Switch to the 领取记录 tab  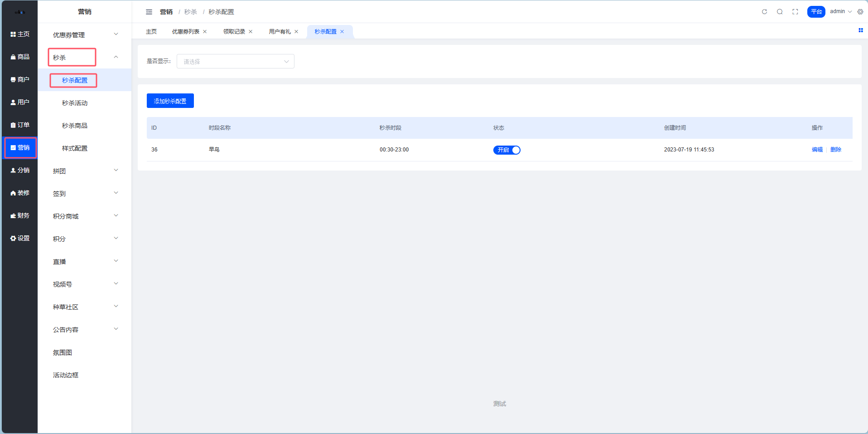pyautogui.click(x=234, y=32)
